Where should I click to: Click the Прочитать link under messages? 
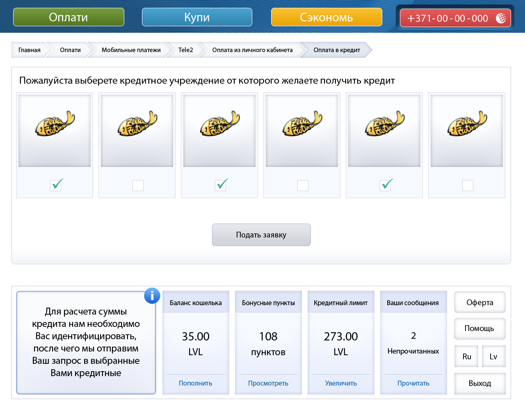(413, 383)
